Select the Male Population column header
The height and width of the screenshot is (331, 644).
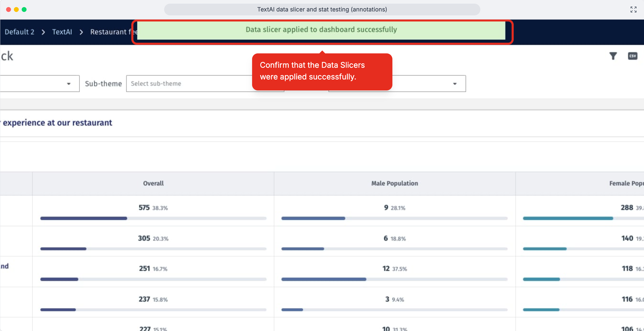tap(395, 183)
